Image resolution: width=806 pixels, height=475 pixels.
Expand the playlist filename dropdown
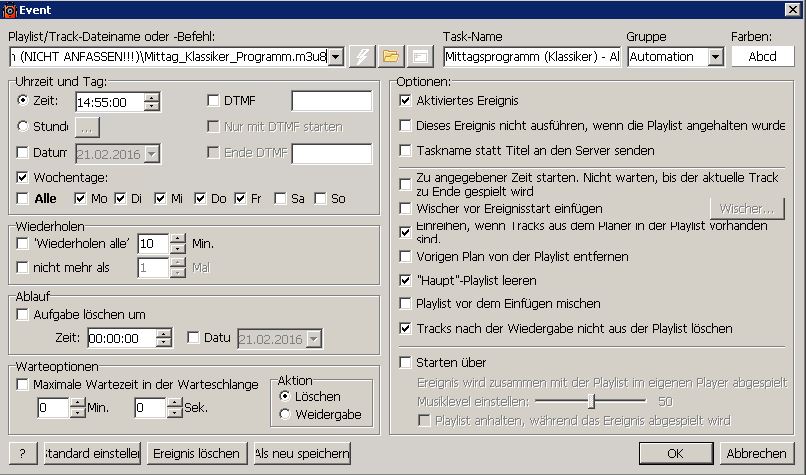point(335,57)
